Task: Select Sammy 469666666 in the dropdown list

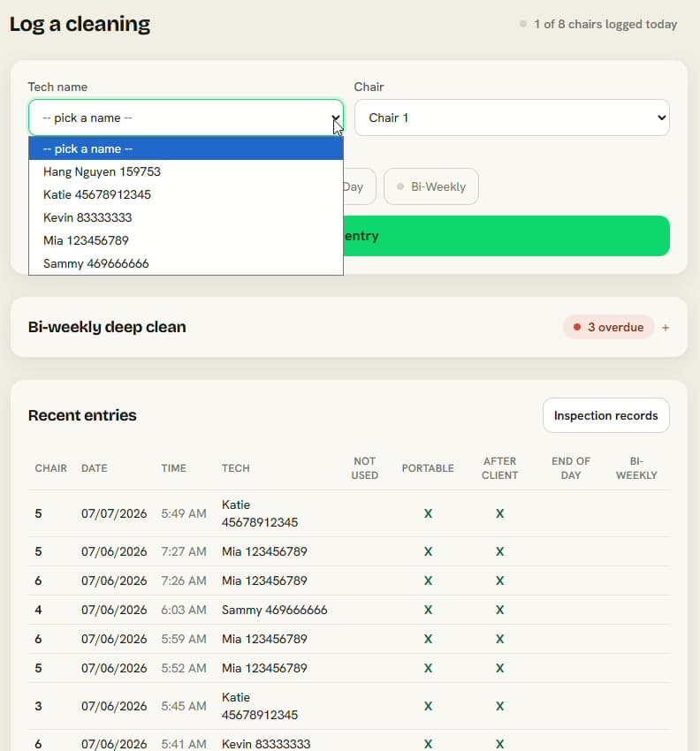Action: 186,264
